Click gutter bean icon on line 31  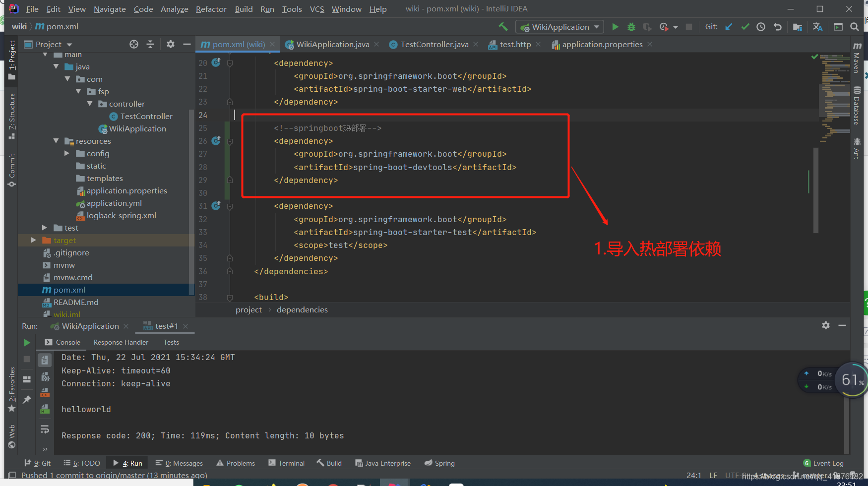(216, 206)
